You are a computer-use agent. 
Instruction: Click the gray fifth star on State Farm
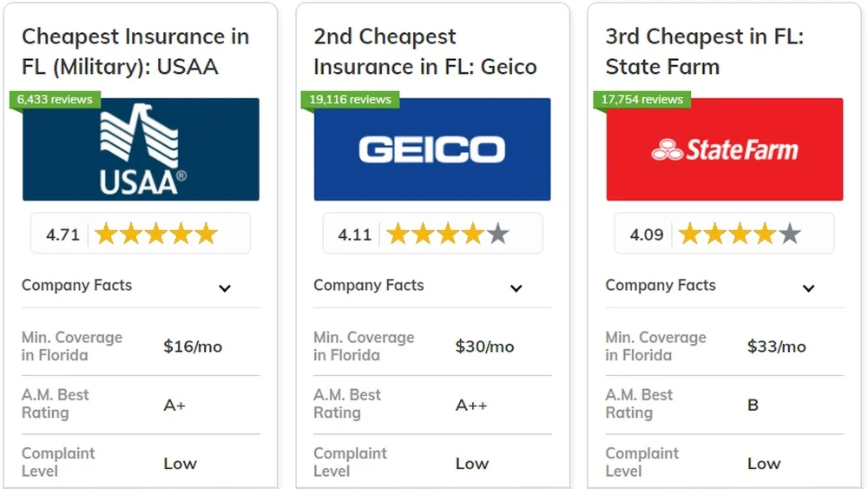[x=790, y=235]
